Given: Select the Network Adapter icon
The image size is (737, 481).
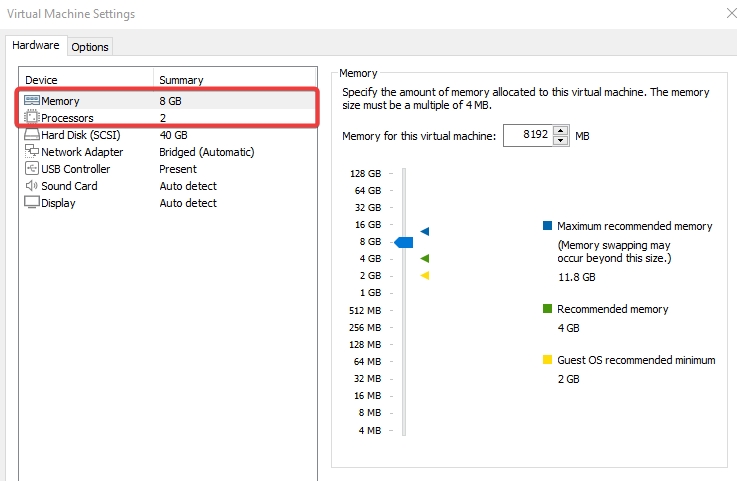Looking at the screenshot, I should pyautogui.click(x=32, y=152).
